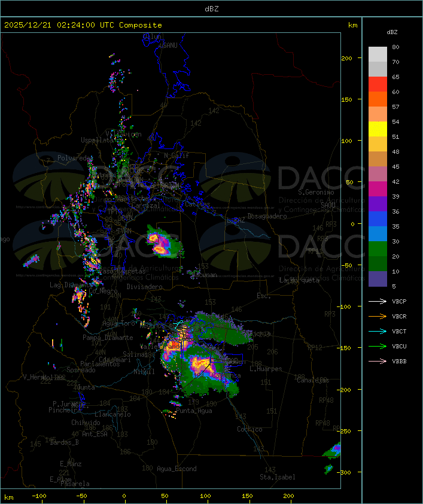The width and height of the screenshot is (423, 504).
Task: Click the magenta 39 dBZ legend swatch
Action: click(x=378, y=189)
